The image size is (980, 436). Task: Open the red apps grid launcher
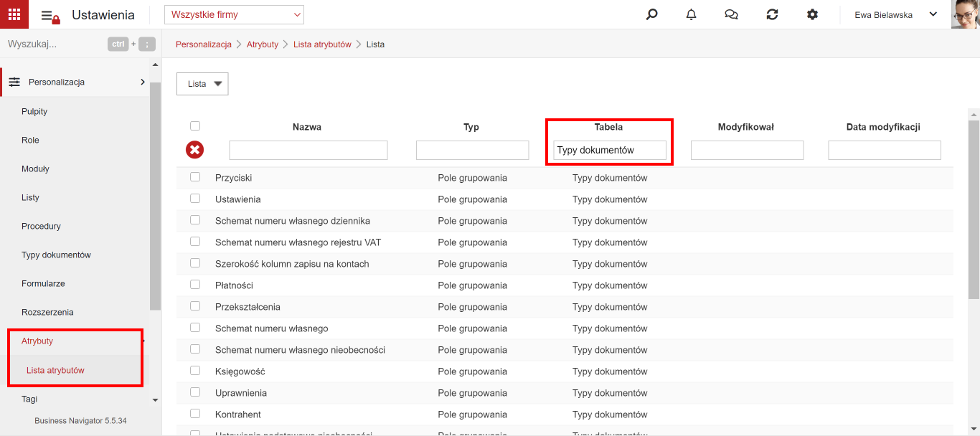tap(14, 14)
